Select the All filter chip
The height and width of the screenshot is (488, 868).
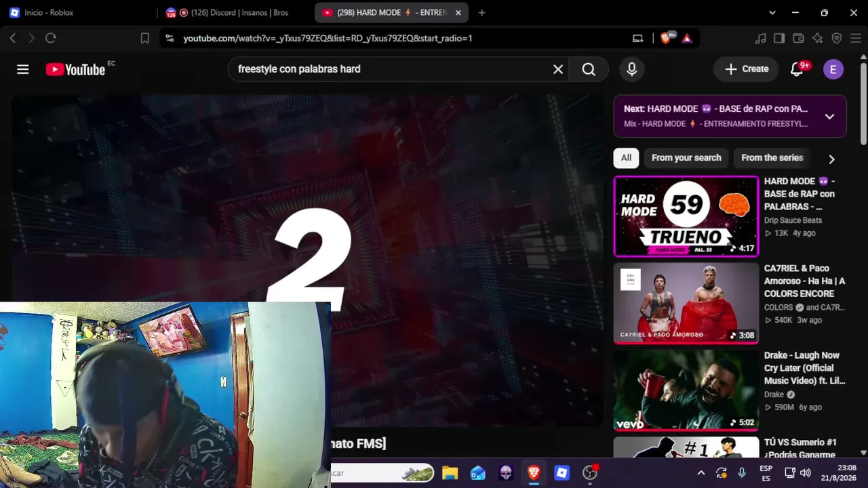point(626,158)
